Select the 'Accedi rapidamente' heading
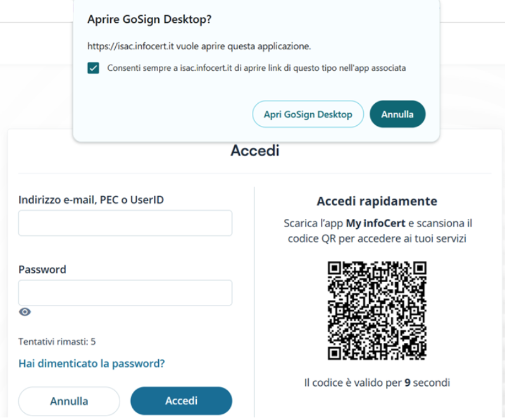The width and height of the screenshot is (505, 420). tap(377, 201)
